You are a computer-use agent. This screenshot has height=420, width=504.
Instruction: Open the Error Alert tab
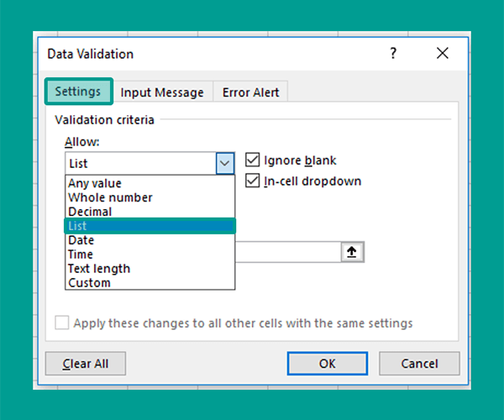[x=250, y=92]
